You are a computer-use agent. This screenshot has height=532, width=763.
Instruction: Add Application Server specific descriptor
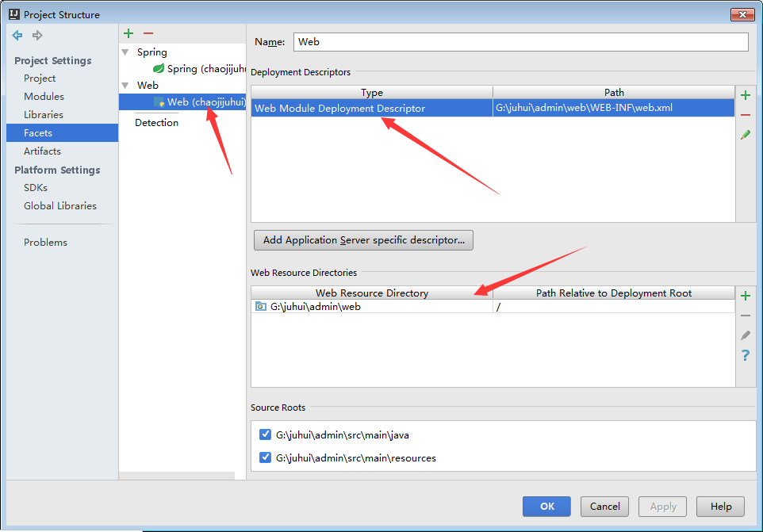[363, 240]
